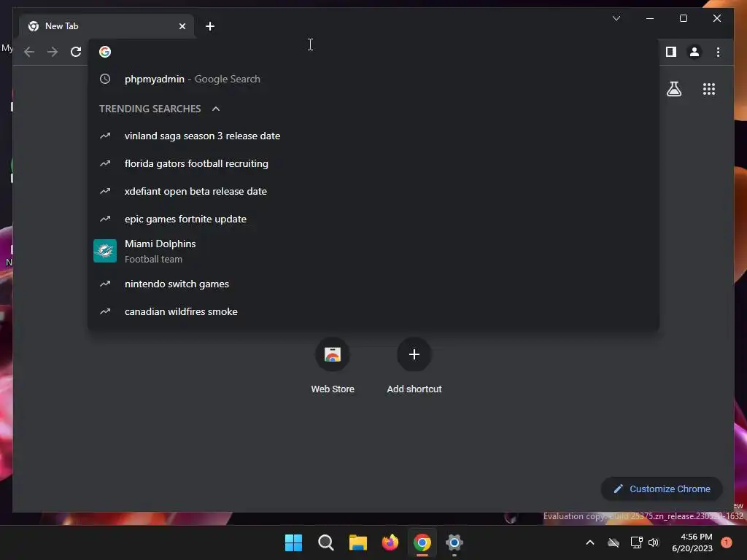Choose xdefiant open beta release date
This screenshot has width=747, height=560.
click(x=373, y=192)
